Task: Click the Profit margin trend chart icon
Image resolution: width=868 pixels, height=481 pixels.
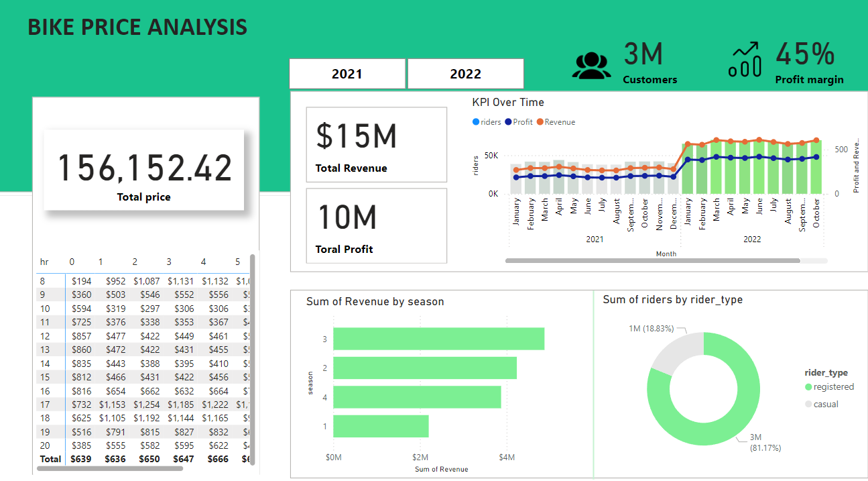Action: click(744, 64)
